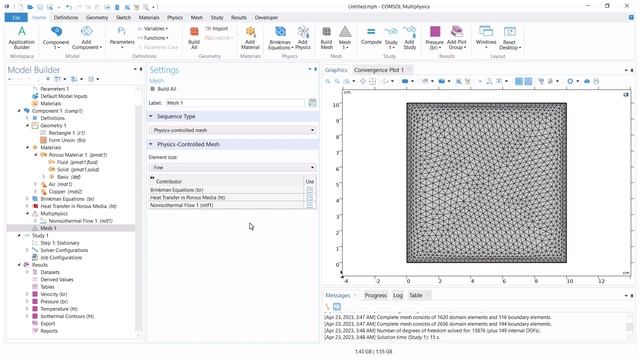Open the Element size Fine dropdown

coord(233,167)
